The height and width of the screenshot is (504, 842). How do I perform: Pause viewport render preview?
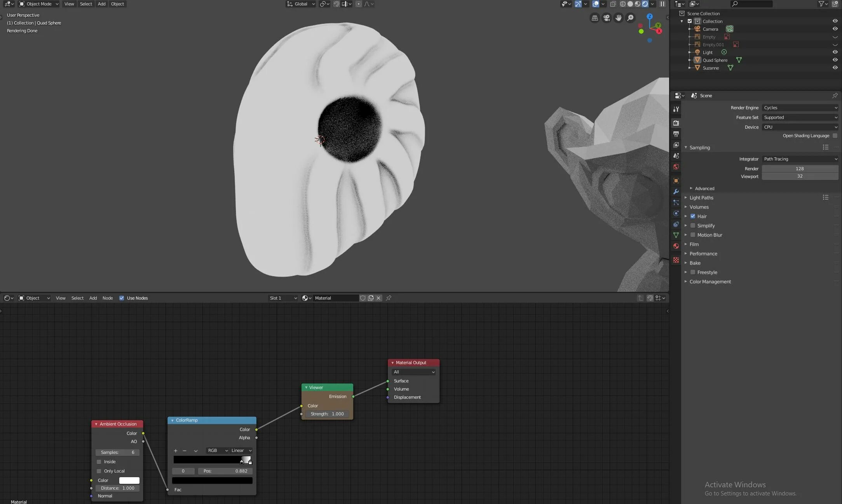point(662,4)
